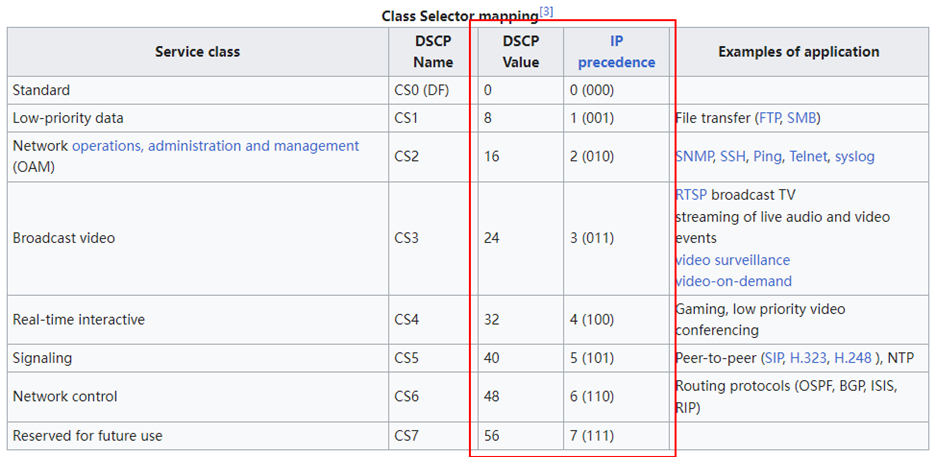This screenshot has height=457, width=936.
Task: Select the CS6 DSCP name cell
Action: (411, 396)
